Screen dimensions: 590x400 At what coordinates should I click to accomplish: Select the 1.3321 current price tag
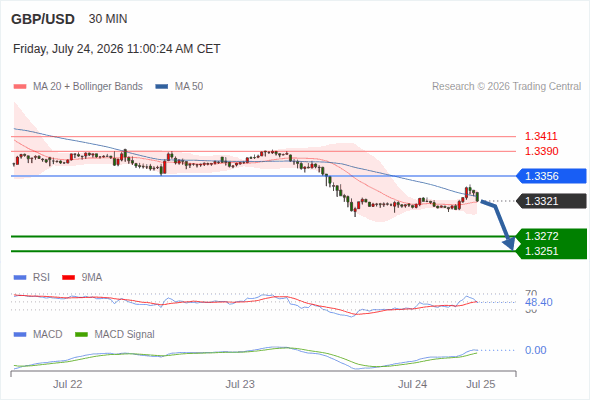click(551, 201)
